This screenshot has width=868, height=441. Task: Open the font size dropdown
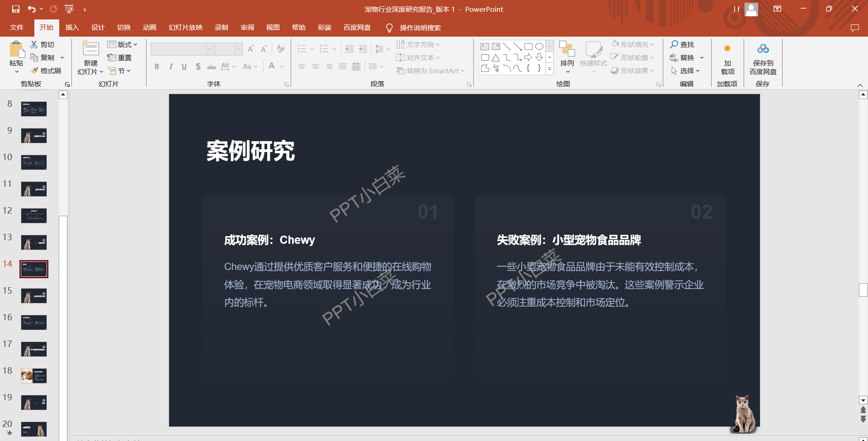coord(239,49)
